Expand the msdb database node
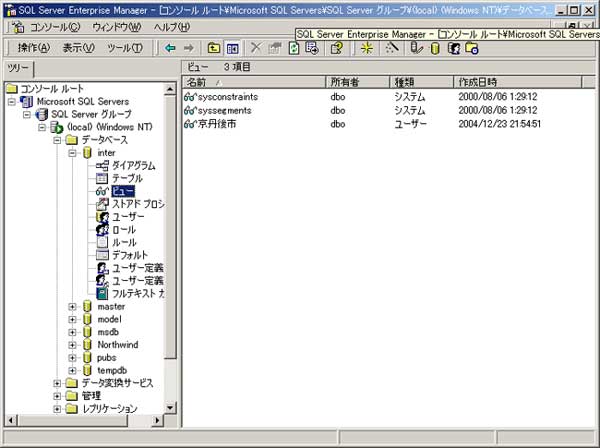 coord(72,332)
